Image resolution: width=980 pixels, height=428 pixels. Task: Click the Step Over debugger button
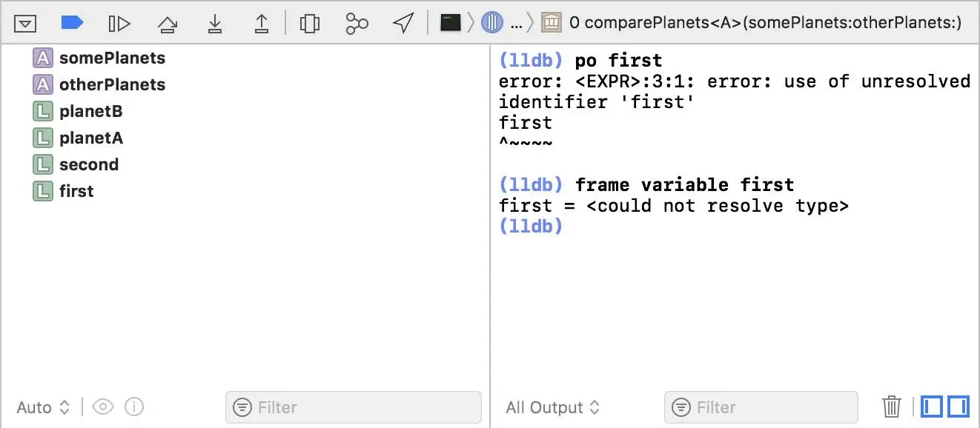[168, 24]
